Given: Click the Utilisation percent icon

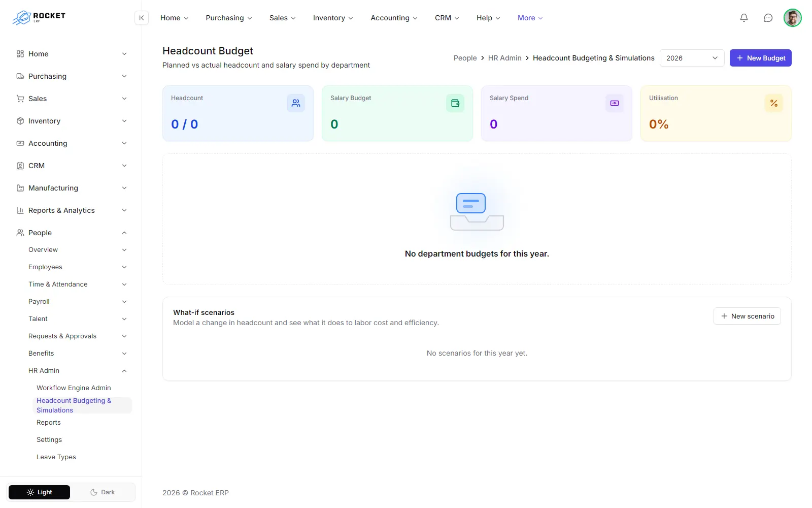Looking at the screenshot, I should tap(774, 103).
